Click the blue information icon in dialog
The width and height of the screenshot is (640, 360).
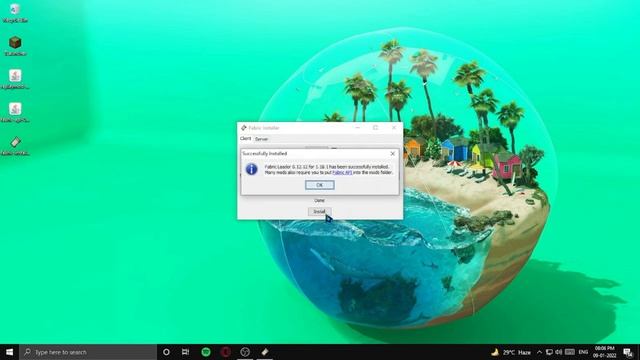click(251, 169)
